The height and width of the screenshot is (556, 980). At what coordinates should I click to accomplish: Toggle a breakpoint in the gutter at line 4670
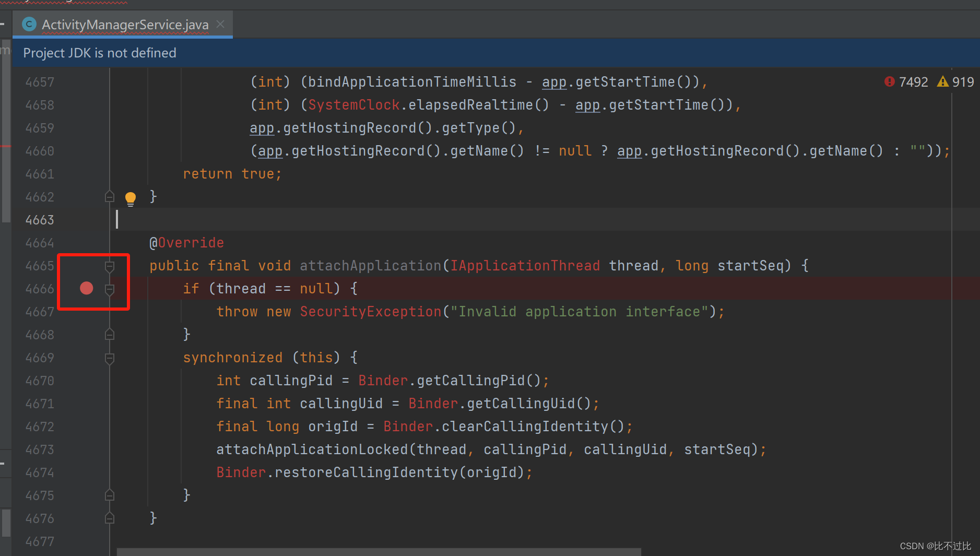[x=86, y=380]
